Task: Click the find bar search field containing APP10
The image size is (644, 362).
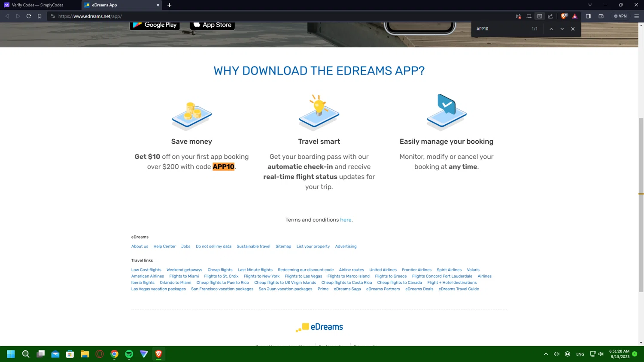Action: [501, 29]
